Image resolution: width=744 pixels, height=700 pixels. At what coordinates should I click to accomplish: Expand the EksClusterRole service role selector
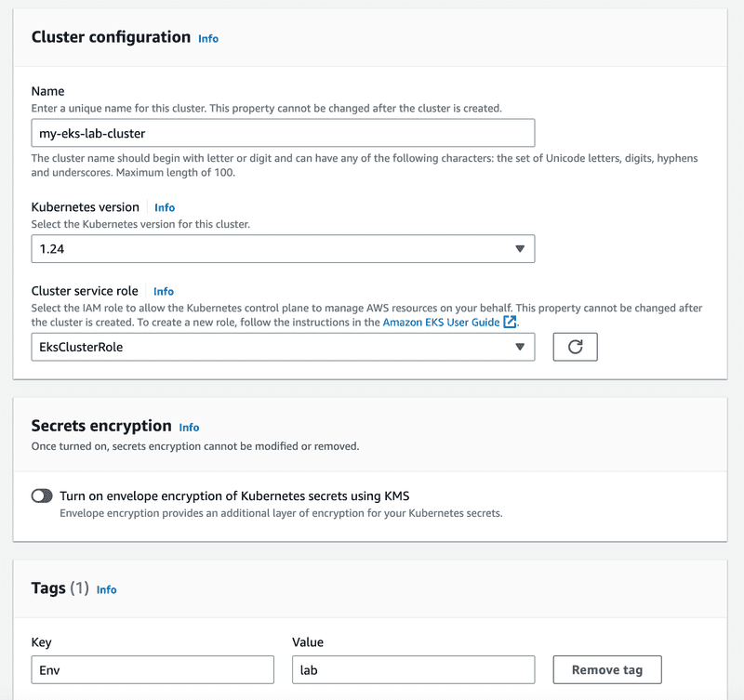[283, 347]
